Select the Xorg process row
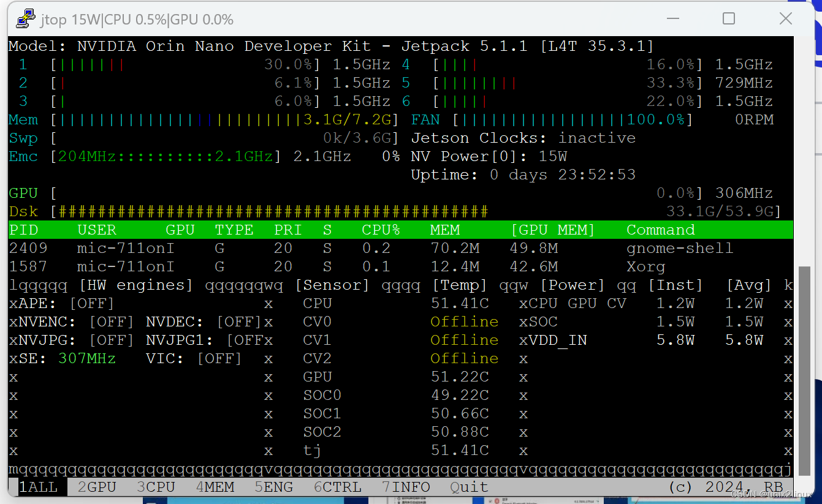The image size is (822, 504). click(401, 266)
